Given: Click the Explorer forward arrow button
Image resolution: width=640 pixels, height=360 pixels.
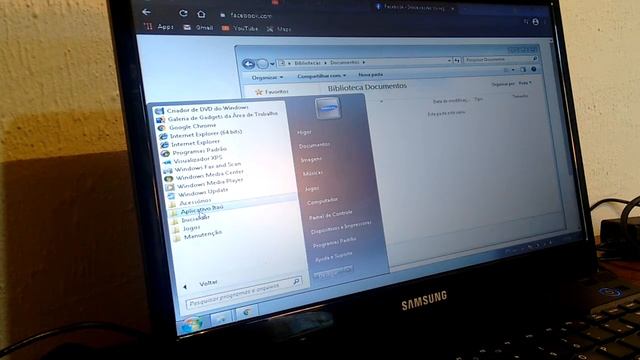Looking at the screenshot, I should (262, 64).
